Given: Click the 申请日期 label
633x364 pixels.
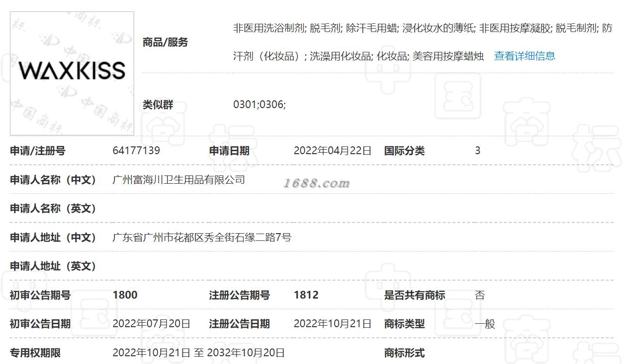Looking at the screenshot, I should click(x=229, y=151).
